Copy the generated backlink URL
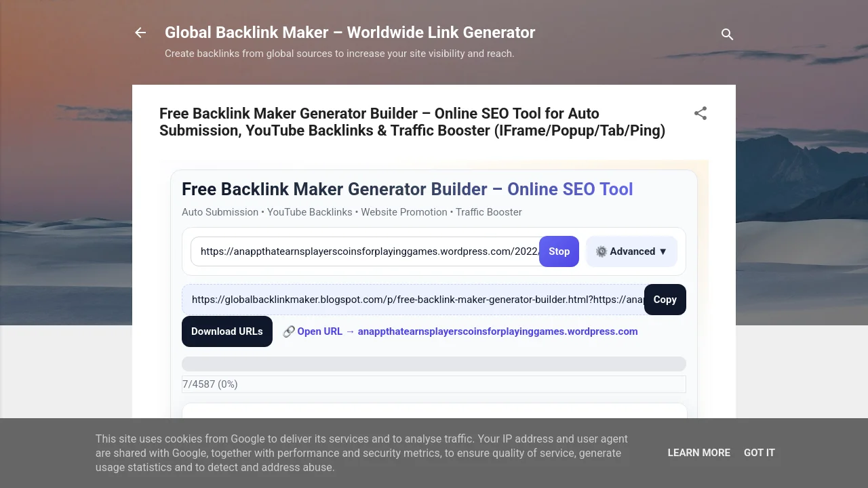 click(665, 300)
